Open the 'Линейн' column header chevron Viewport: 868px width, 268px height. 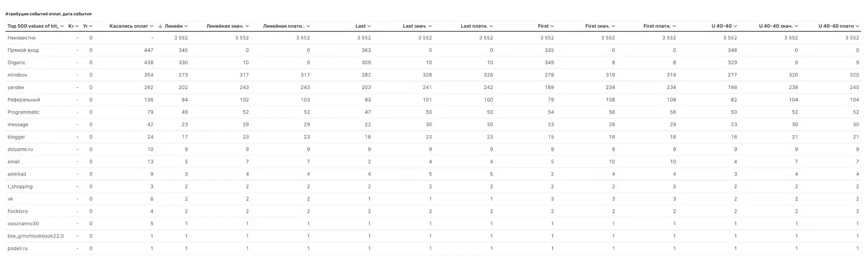pos(186,26)
